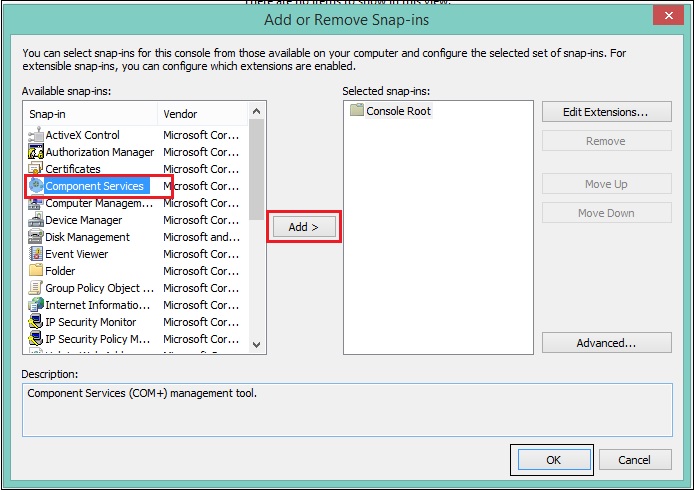
Task: Click the scroll up arrow of snap-ins list
Action: (x=257, y=111)
